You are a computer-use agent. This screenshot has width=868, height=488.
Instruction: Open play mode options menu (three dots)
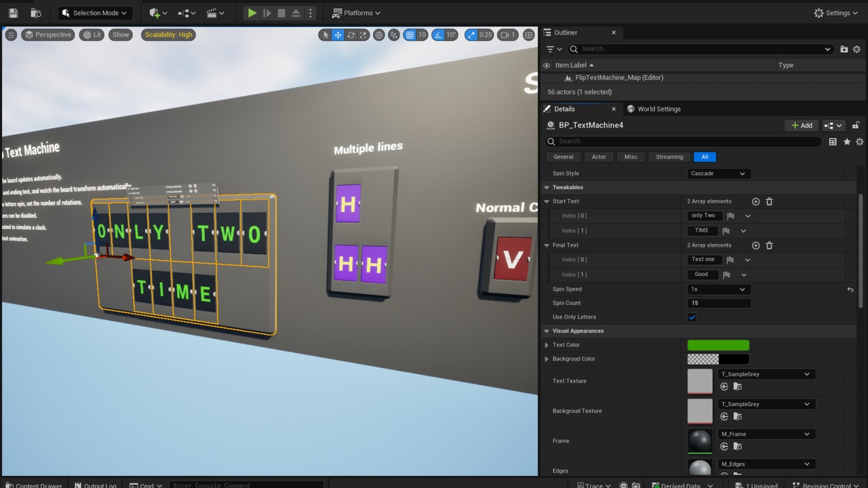311,13
